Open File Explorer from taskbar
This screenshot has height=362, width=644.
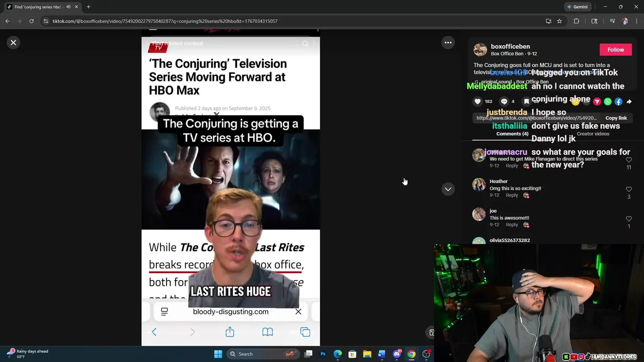pyautogui.click(x=367, y=354)
